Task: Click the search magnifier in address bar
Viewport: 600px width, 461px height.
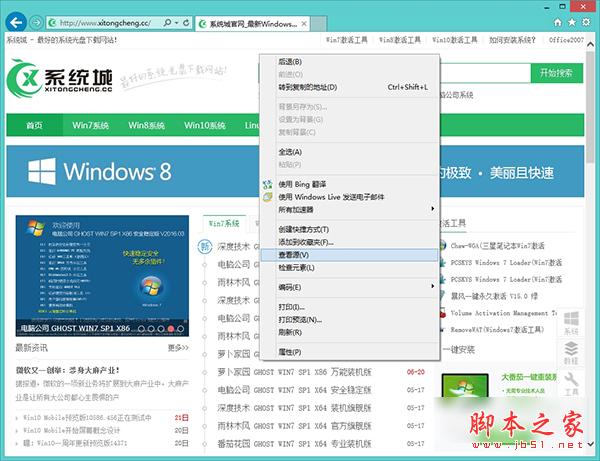Action: point(167,23)
